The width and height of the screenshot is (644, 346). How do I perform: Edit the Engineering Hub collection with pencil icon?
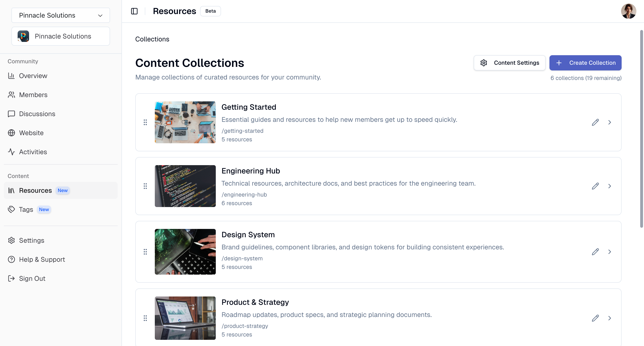pyautogui.click(x=595, y=186)
